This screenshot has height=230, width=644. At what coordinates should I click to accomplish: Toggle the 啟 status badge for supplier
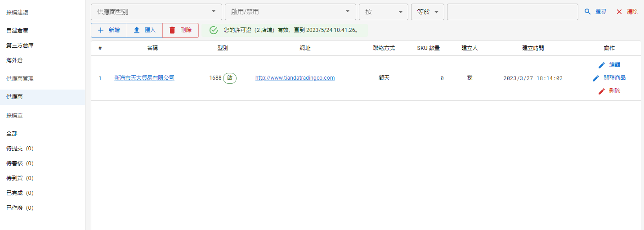tap(230, 78)
